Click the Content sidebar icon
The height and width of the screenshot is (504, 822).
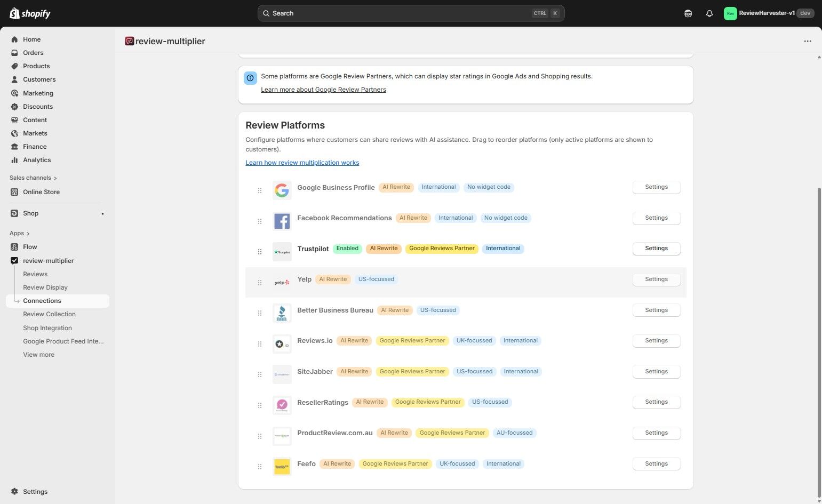[14, 120]
